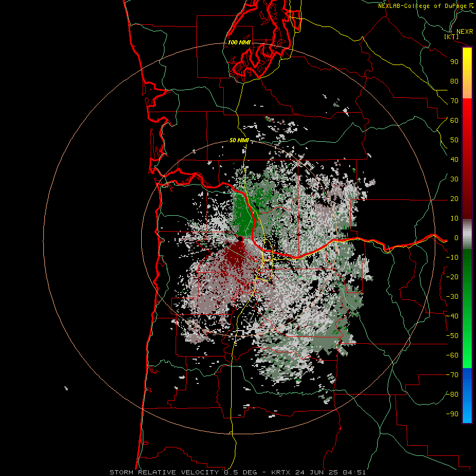Click the [KT] units label
The width and height of the screenshot is (476, 476).
tap(452, 36)
